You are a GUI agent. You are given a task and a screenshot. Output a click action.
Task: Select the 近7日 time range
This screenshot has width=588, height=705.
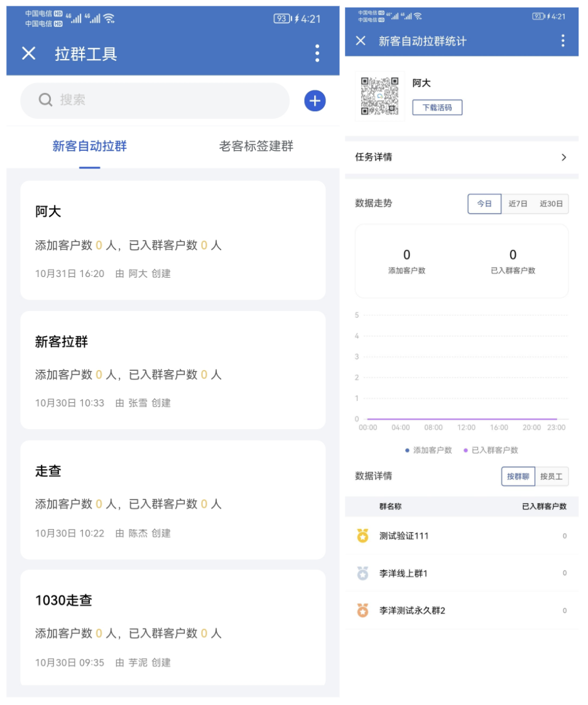pyautogui.click(x=518, y=204)
